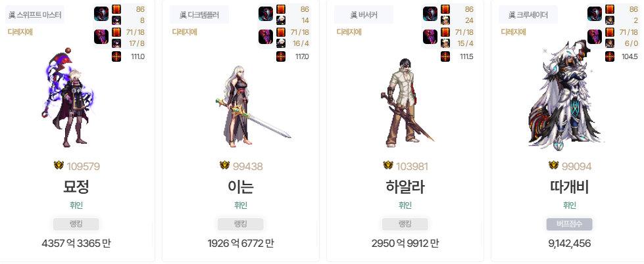Select the 크루세이더 class tag
The image size is (644, 264).
click(x=528, y=14)
